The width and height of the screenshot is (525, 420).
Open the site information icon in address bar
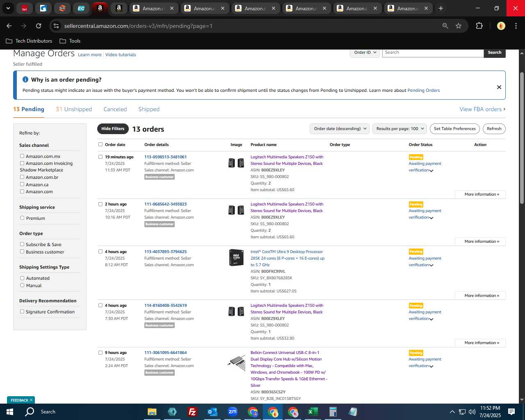[x=56, y=26]
